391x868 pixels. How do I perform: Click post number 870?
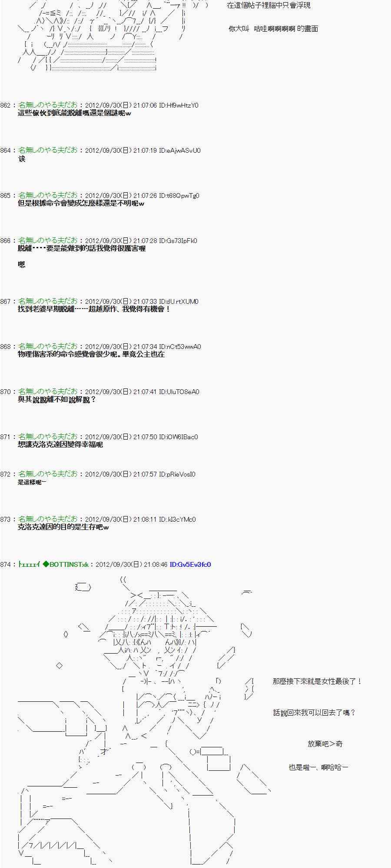point(6,392)
